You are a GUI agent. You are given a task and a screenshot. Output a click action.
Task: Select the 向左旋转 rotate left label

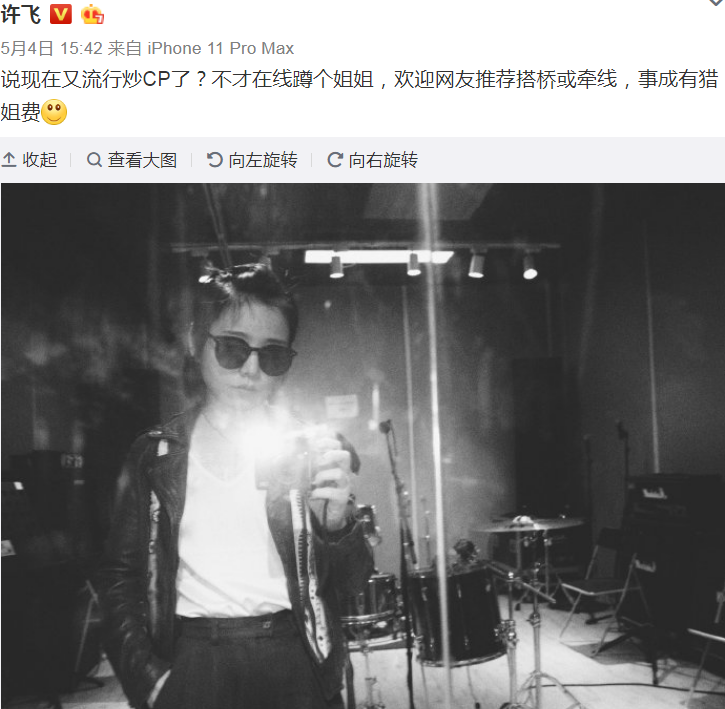pos(263,160)
